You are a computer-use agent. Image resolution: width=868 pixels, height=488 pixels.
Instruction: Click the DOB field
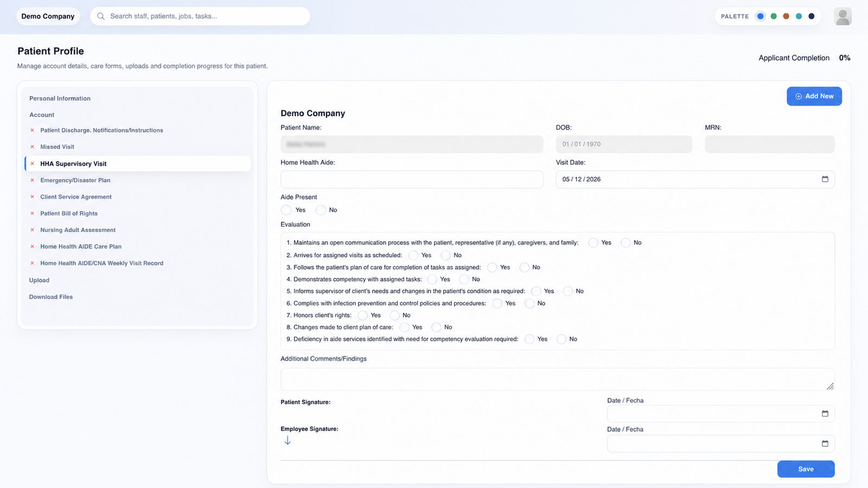pos(624,144)
